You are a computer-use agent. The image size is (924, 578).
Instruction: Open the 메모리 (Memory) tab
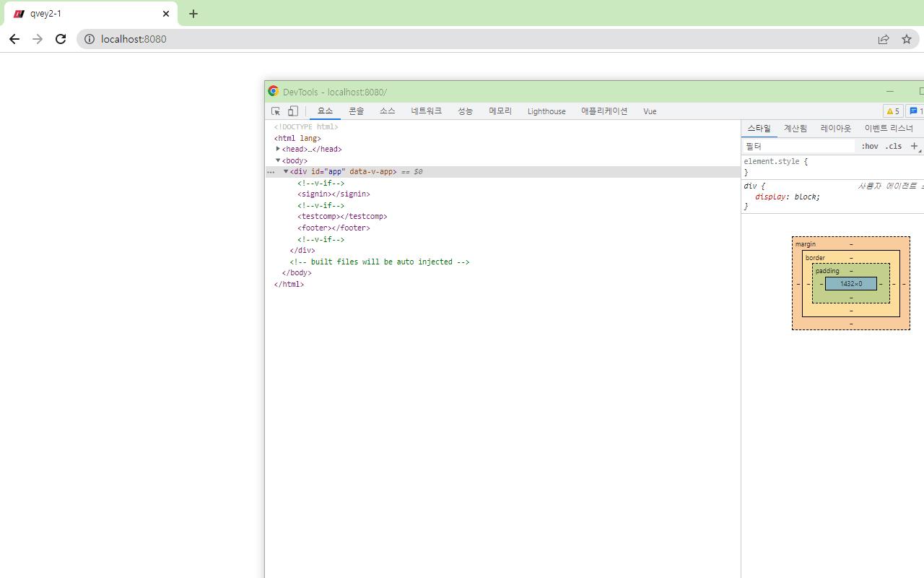click(500, 111)
